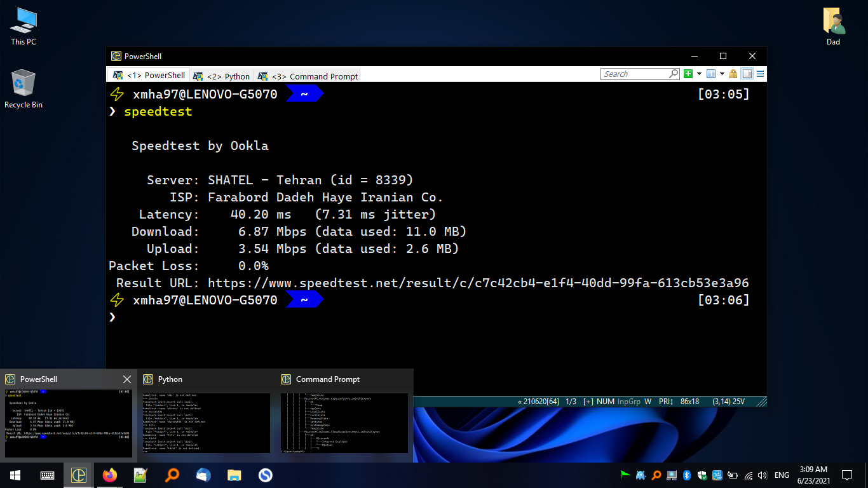
Task: Select the Dad folder on desktop
Action: tap(833, 27)
